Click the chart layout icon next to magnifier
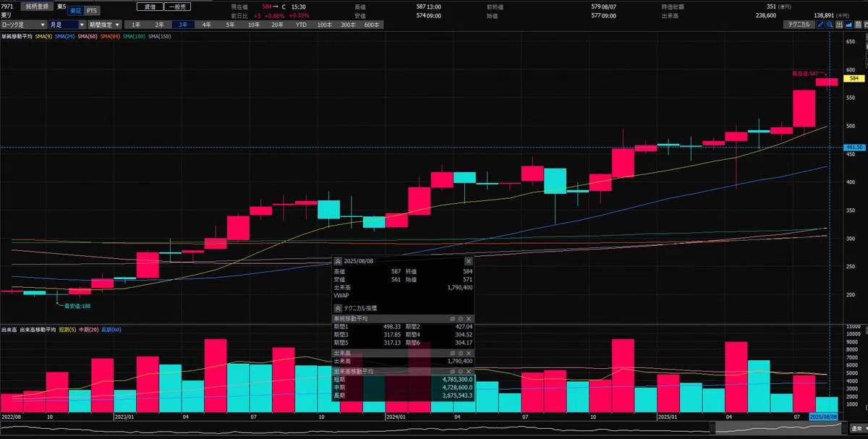868x439 pixels. [x=839, y=25]
